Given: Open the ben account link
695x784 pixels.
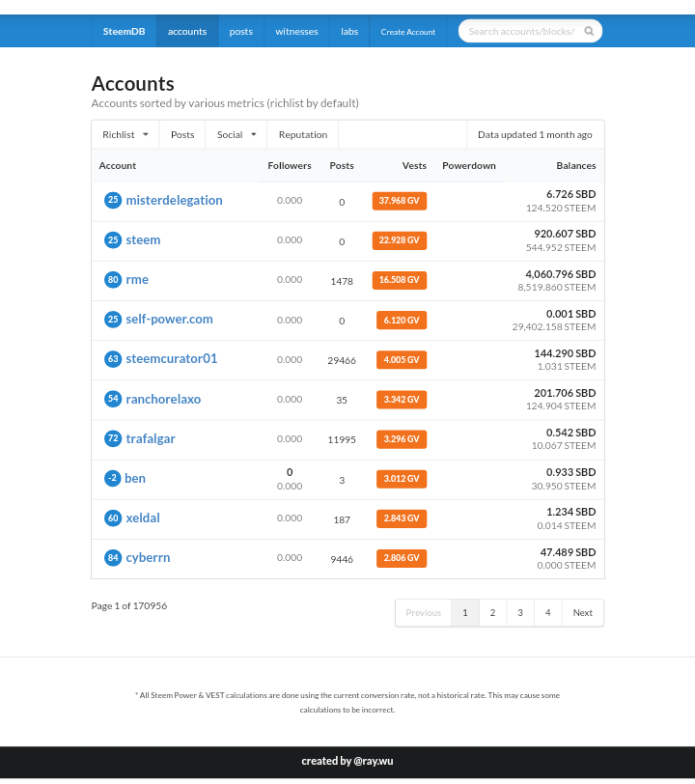Looking at the screenshot, I should pos(135,478).
